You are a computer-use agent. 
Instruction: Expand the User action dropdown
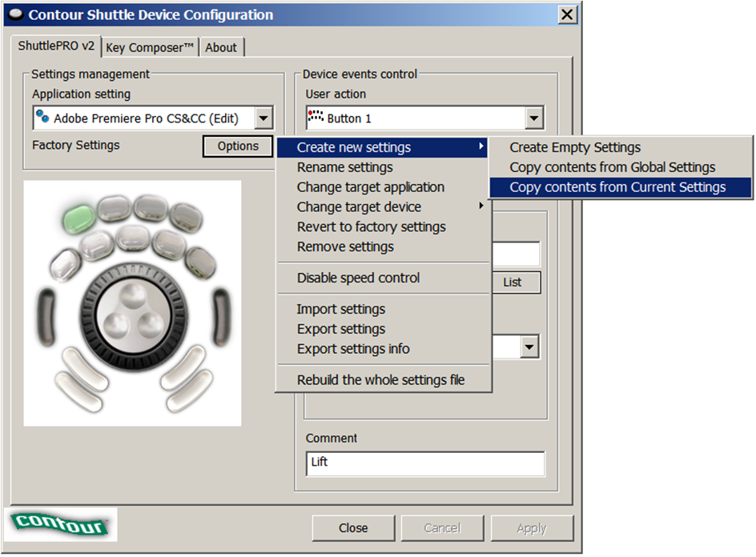[x=534, y=118]
